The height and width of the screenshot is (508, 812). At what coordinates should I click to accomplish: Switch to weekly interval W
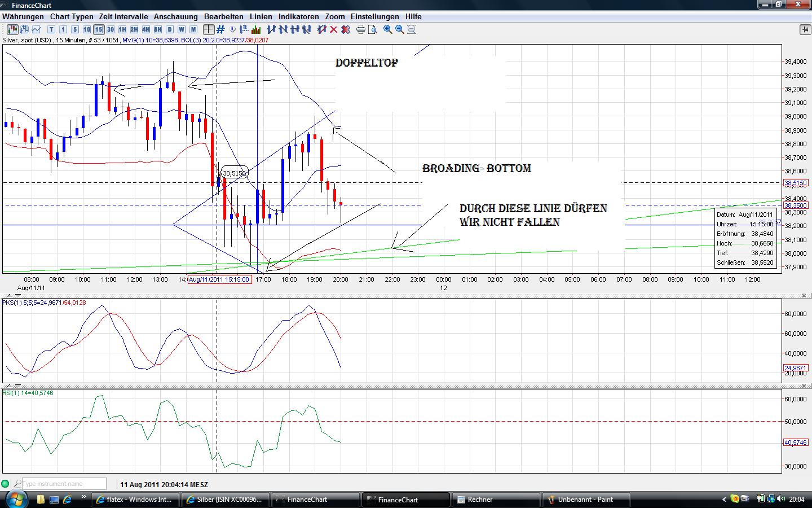(x=182, y=29)
